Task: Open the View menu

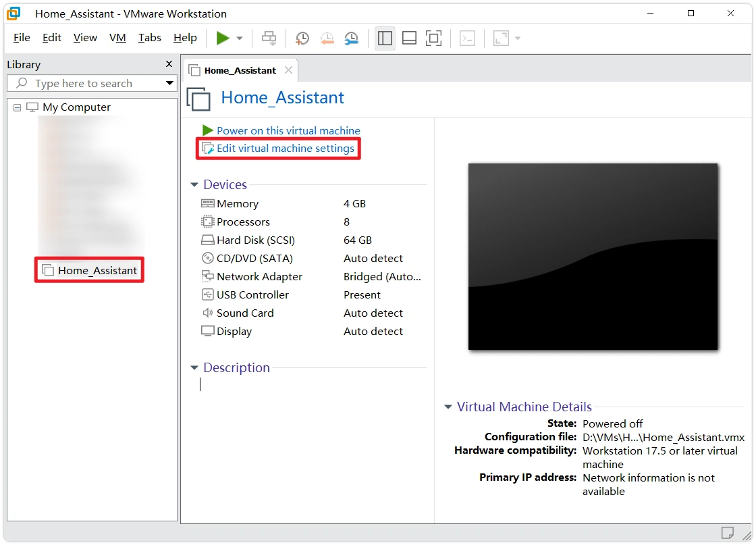Action: coord(85,38)
